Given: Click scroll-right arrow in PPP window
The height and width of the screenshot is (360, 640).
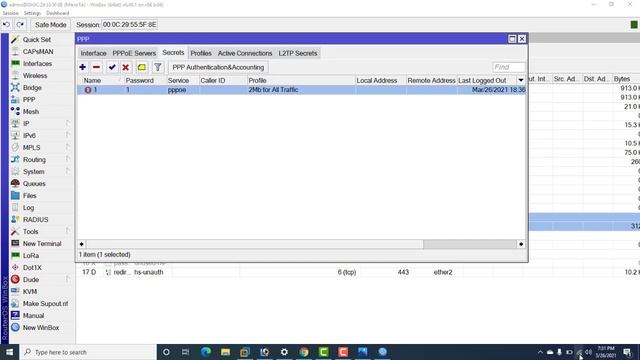Looking at the screenshot, I should coord(521,244).
